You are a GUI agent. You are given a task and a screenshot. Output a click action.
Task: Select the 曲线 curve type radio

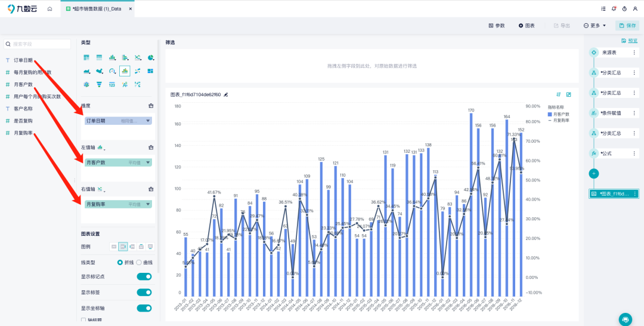tap(139, 262)
